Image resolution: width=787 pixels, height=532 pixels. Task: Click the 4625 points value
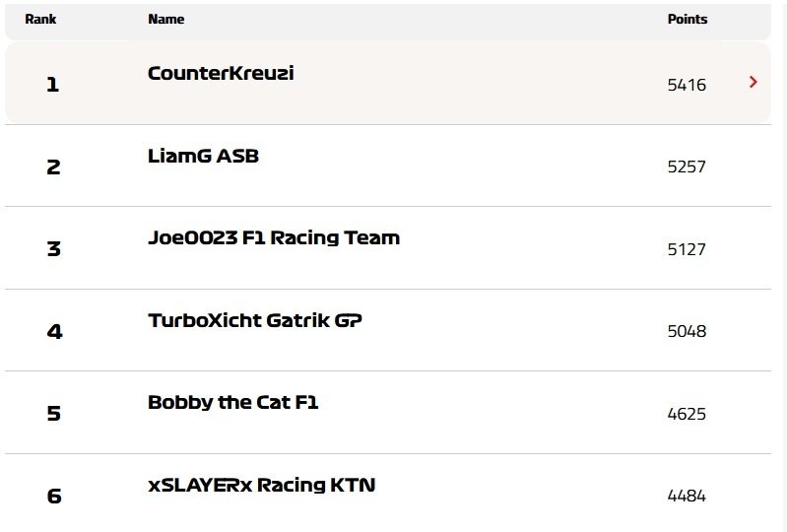pos(687,414)
